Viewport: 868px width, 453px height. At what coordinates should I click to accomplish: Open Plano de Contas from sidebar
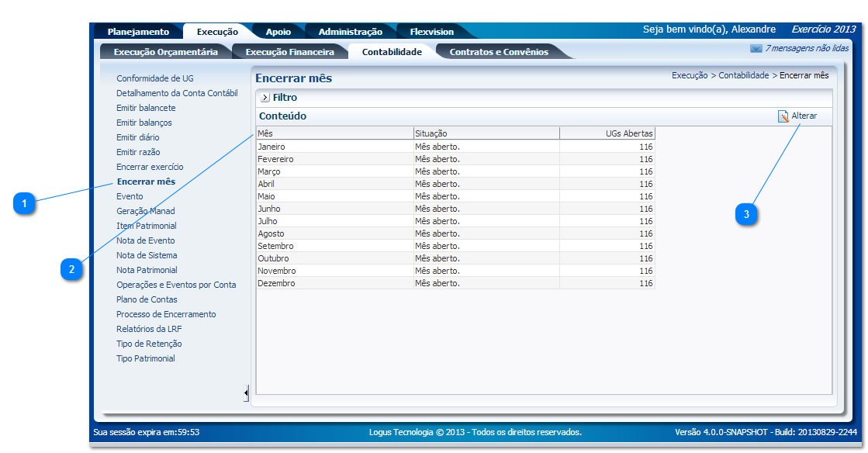pos(147,299)
